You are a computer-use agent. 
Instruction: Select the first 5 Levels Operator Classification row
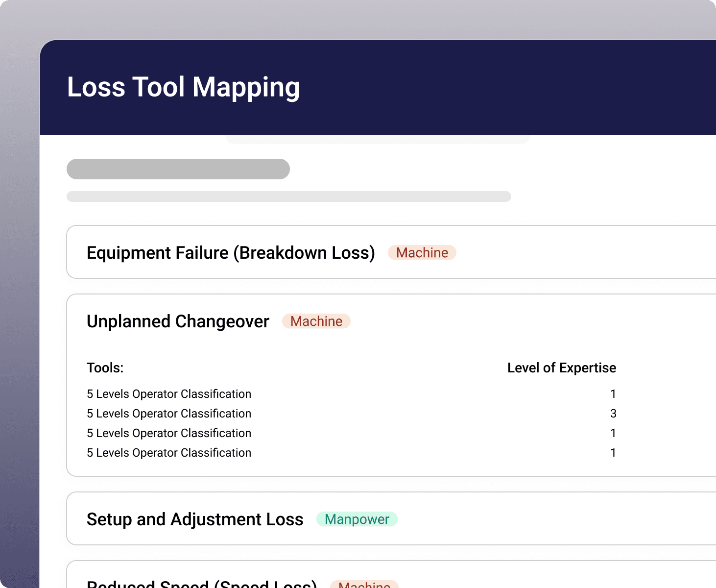(169, 394)
